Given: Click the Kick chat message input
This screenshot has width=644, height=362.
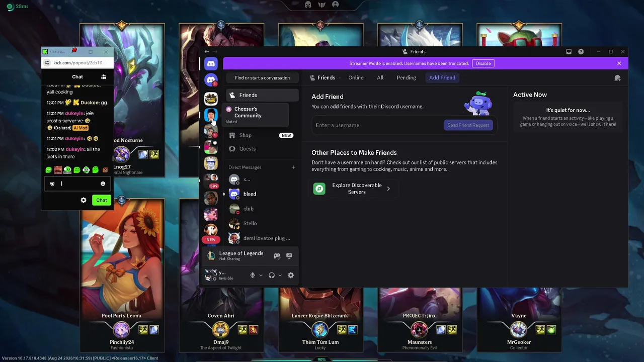Looking at the screenshot, I should click(x=77, y=184).
